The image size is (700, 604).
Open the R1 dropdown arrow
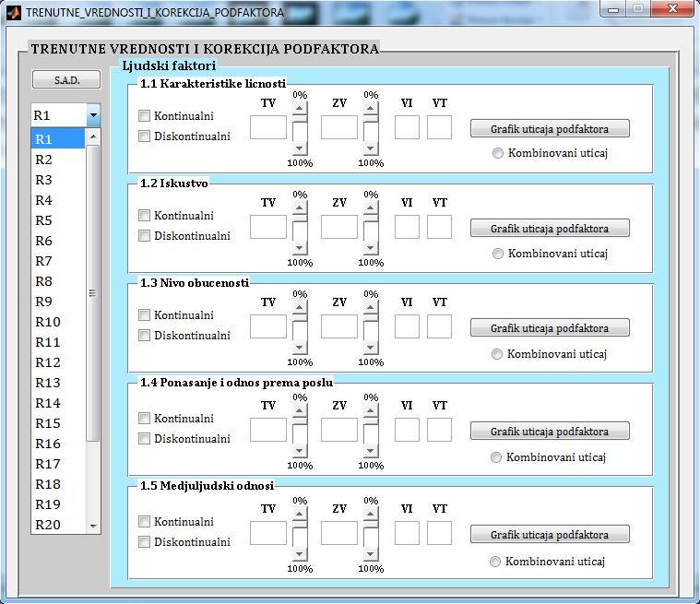(x=93, y=115)
